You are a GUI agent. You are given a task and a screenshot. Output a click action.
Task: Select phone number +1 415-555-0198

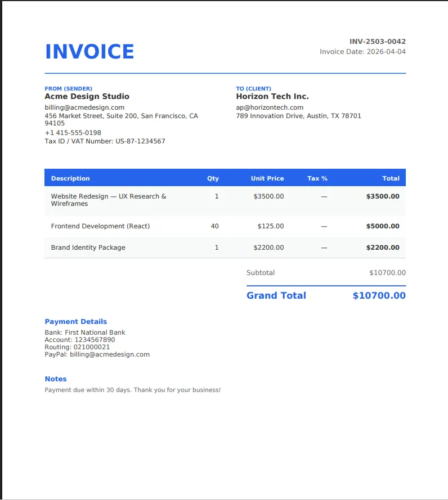pyautogui.click(x=73, y=133)
